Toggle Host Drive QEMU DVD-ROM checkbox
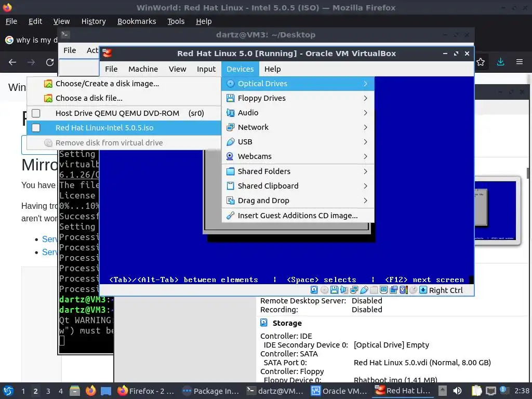Viewport: 532px width, 399px height. (36, 113)
